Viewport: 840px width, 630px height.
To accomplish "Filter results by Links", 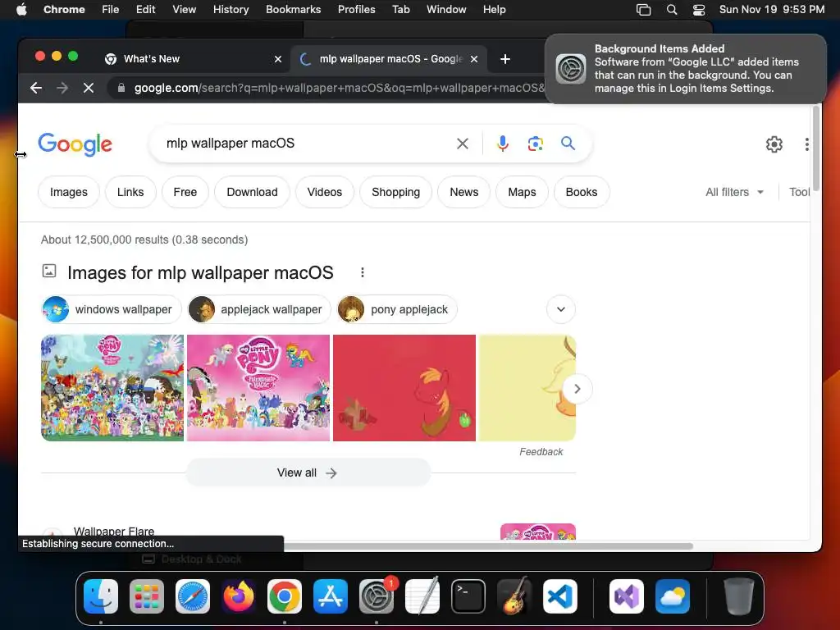I will pyautogui.click(x=130, y=192).
